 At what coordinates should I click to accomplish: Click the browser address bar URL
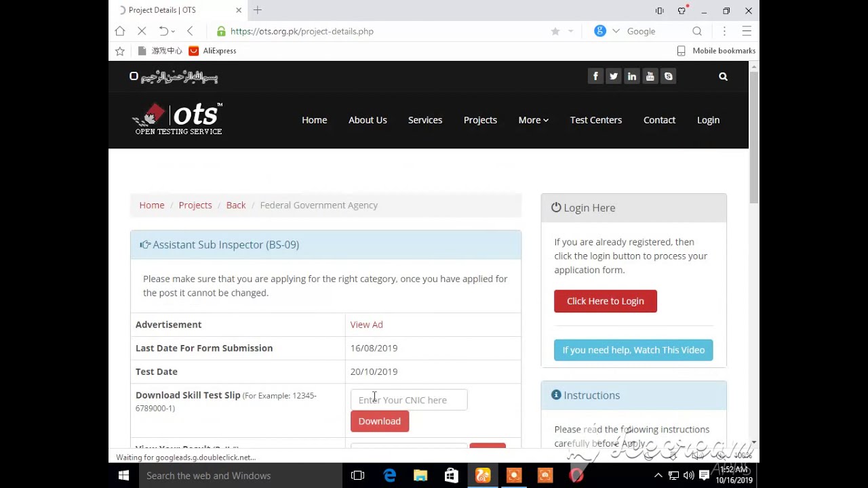click(302, 31)
